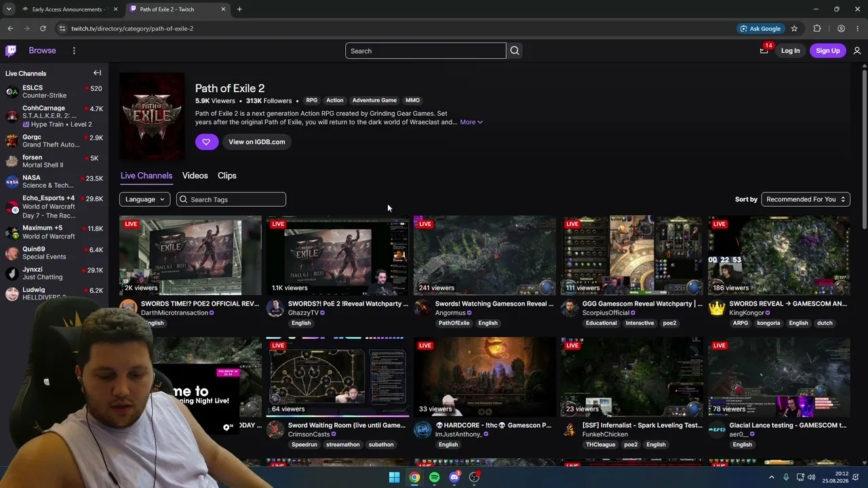Click the Twitch logo home icon

pyautogui.click(x=11, y=51)
